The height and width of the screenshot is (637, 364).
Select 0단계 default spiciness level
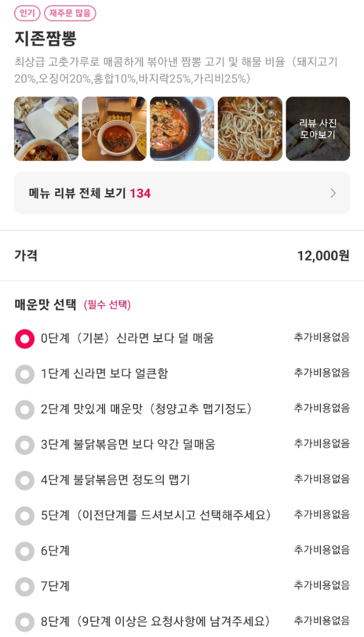(26, 339)
